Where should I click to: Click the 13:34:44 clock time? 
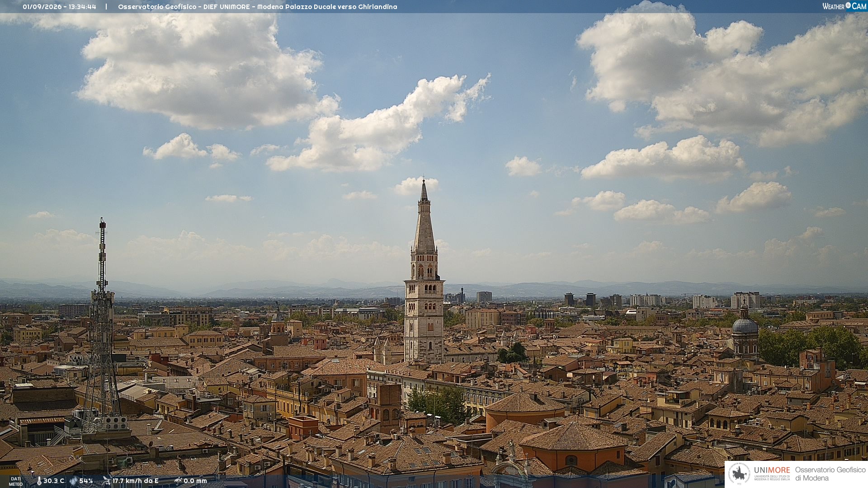(x=82, y=7)
